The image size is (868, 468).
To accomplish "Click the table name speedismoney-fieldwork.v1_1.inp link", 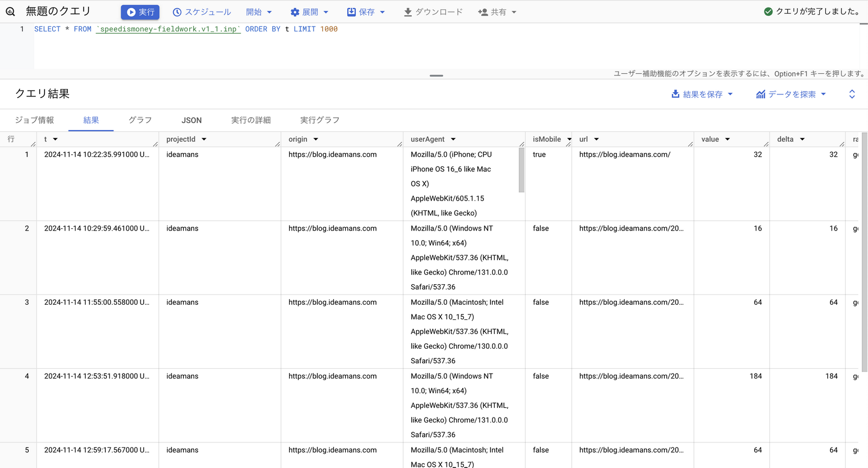I will pyautogui.click(x=168, y=29).
